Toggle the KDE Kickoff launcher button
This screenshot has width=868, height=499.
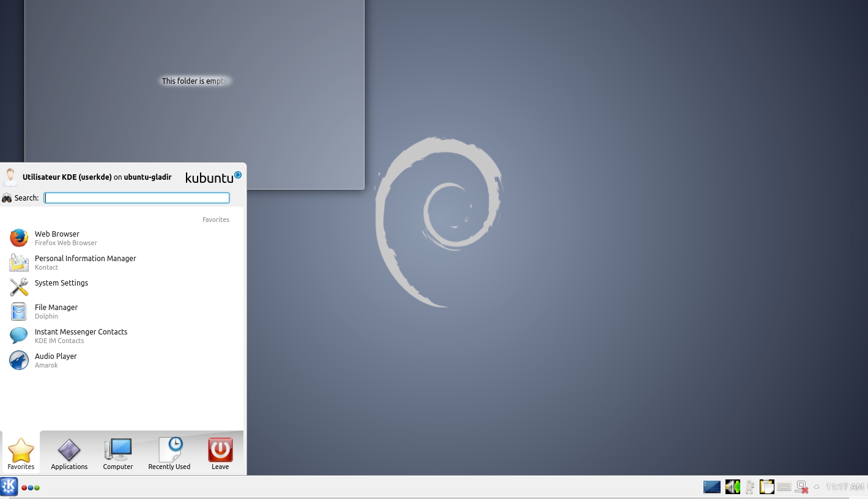coord(9,487)
